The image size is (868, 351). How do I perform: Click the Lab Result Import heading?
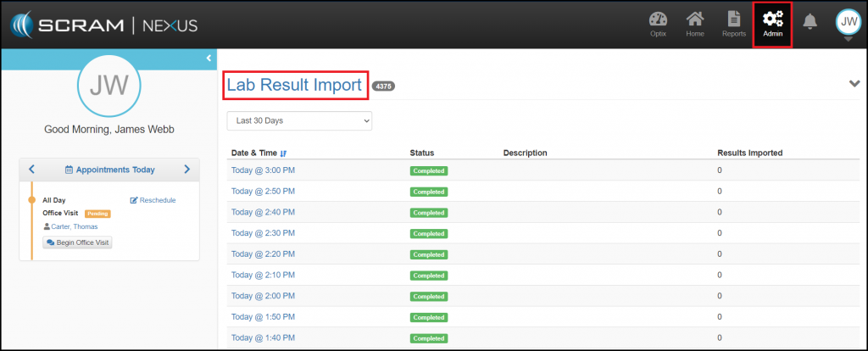tap(294, 85)
